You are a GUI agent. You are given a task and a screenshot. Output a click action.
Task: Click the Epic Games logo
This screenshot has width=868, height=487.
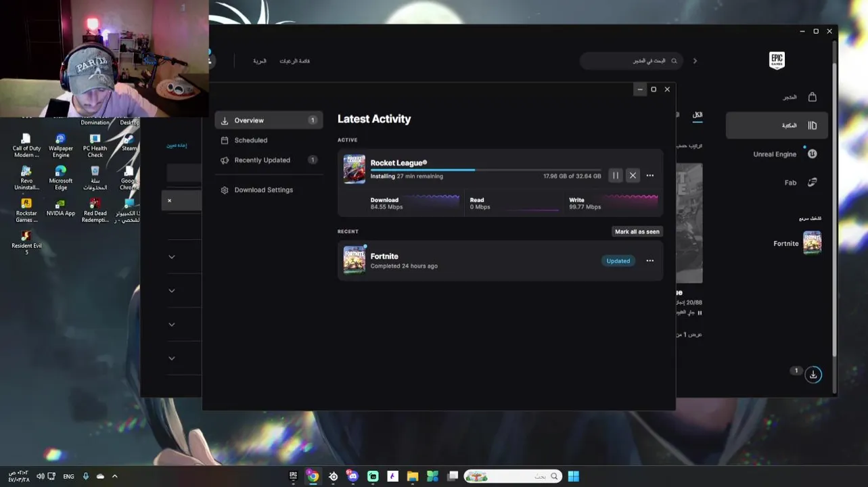(777, 61)
